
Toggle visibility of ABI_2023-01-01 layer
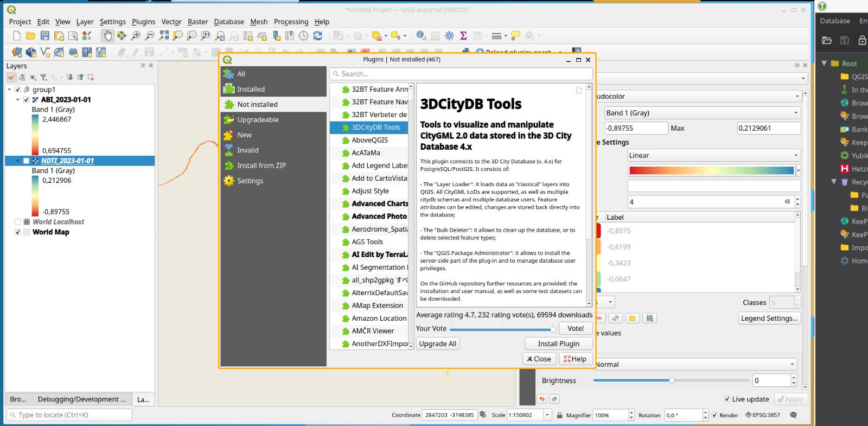click(x=26, y=100)
